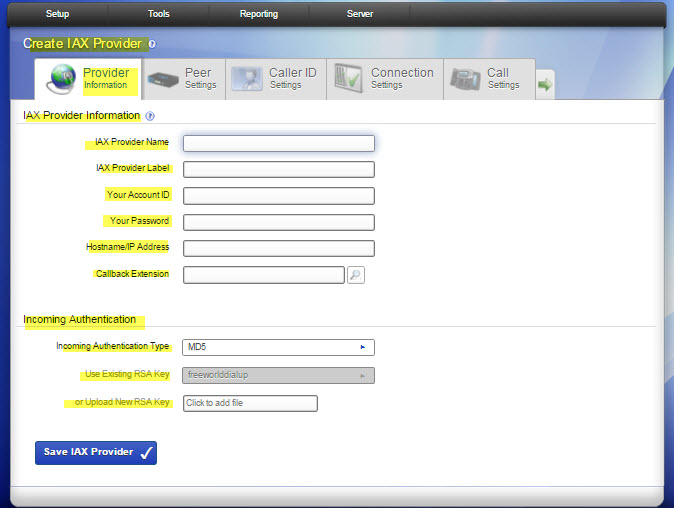
Task: Click to add file for new RSA key
Action: 250,403
